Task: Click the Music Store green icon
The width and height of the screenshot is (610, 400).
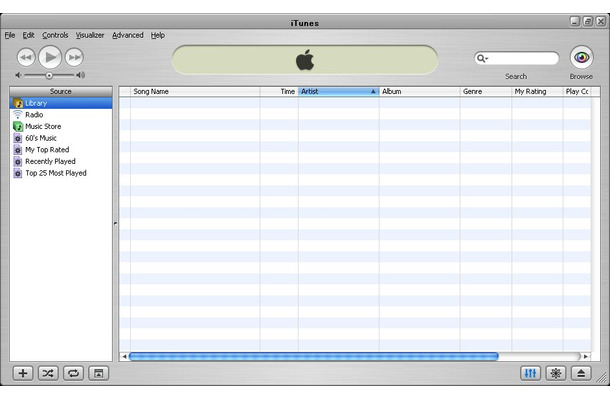Action: tap(18, 126)
